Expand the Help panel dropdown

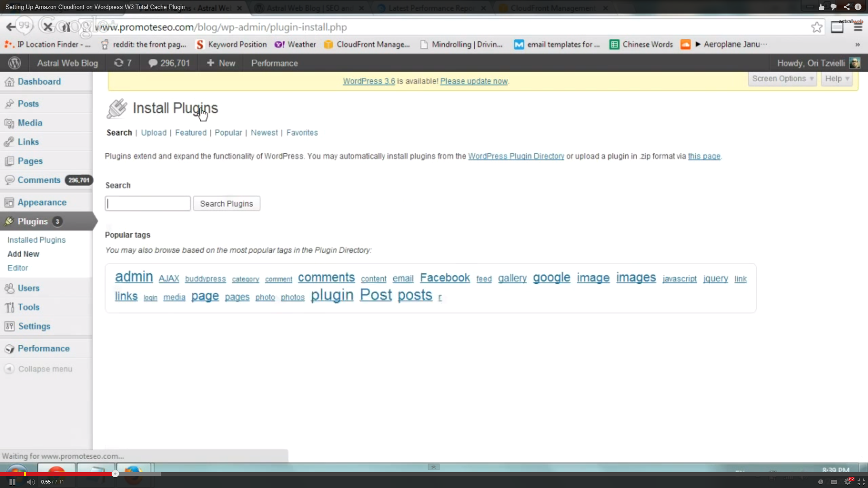(837, 79)
